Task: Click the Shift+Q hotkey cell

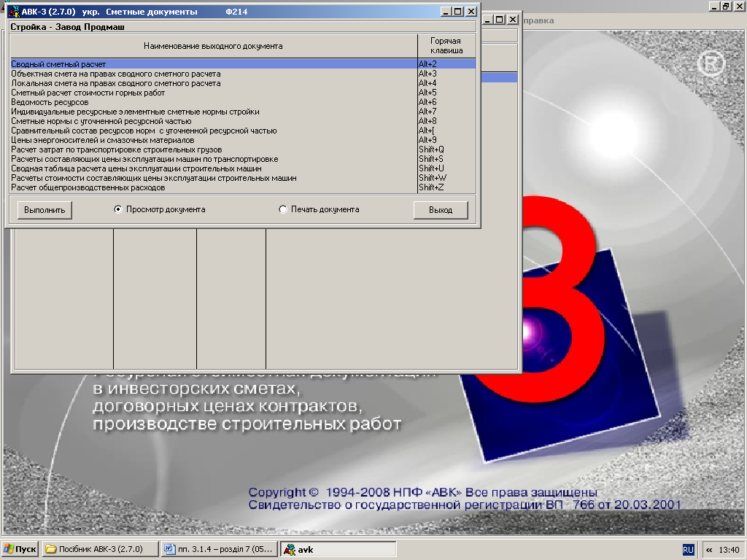Action: pyautogui.click(x=447, y=149)
